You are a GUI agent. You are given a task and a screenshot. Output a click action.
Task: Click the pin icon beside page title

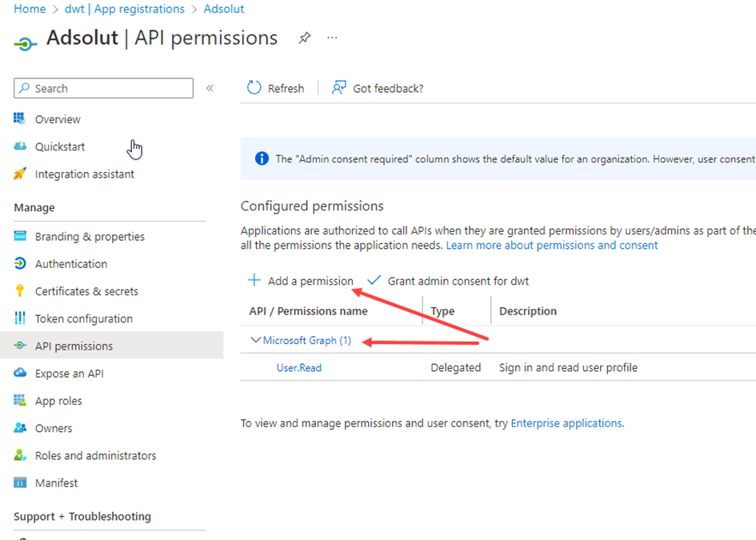[x=304, y=38]
